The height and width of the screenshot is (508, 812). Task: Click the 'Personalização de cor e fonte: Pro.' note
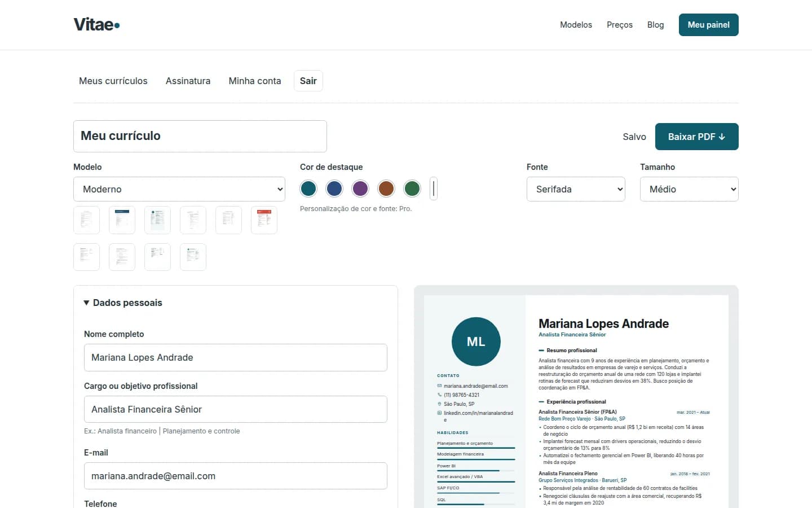pos(356,209)
